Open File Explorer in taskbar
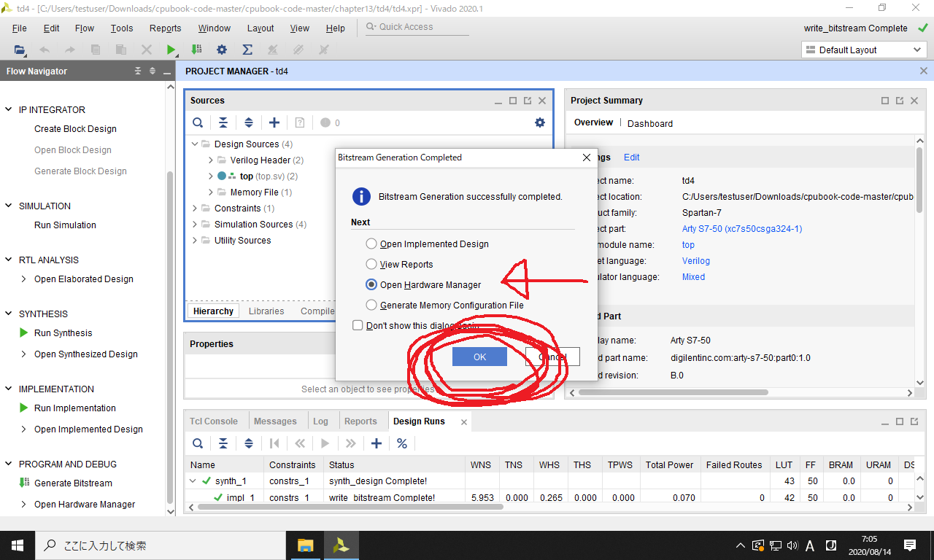The height and width of the screenshot is (560, 934). coord(305,545)
